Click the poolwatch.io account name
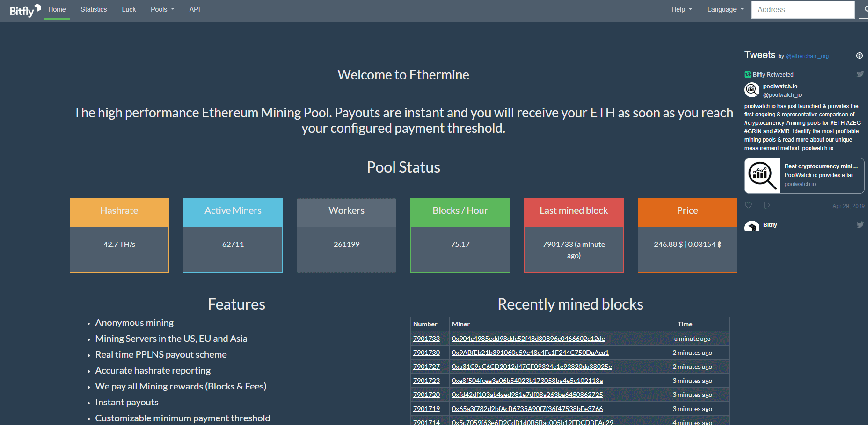 pyautogui.click(x=780, y=86)
